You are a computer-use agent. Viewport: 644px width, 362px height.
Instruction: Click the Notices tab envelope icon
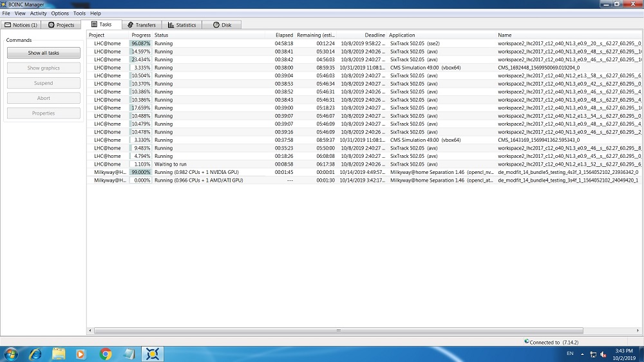tap(8, 25)
